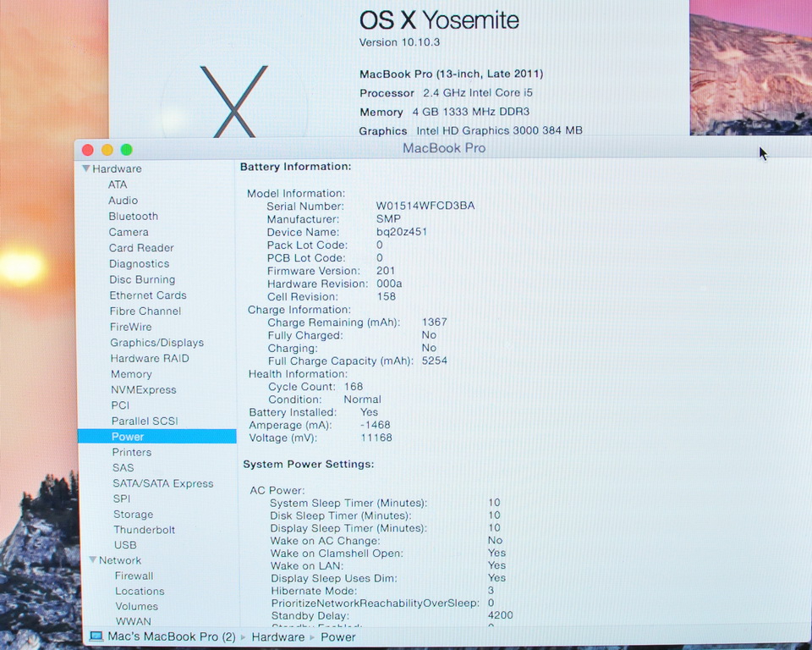Image resolution: width=812 pixels, height=650 pixels.
Task: Click device name bq20z451
Action: (401, 232)
